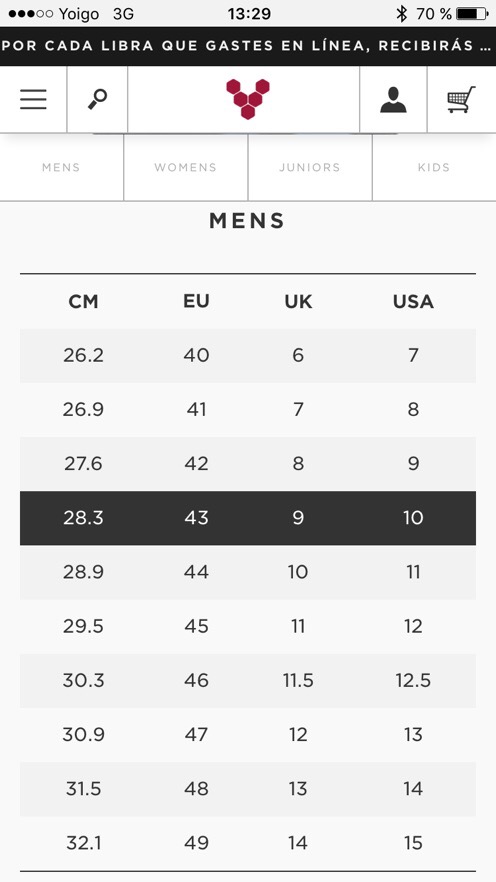This screenshot has width=496, height=882.
Task: Open the user account icon
Action: pos(393,100)
